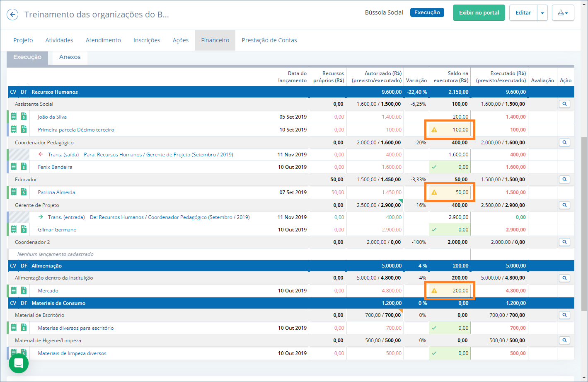The width and height of the screenshot is (588, 382).
Task: Go to the Ações tab
Action: [181, 40]
